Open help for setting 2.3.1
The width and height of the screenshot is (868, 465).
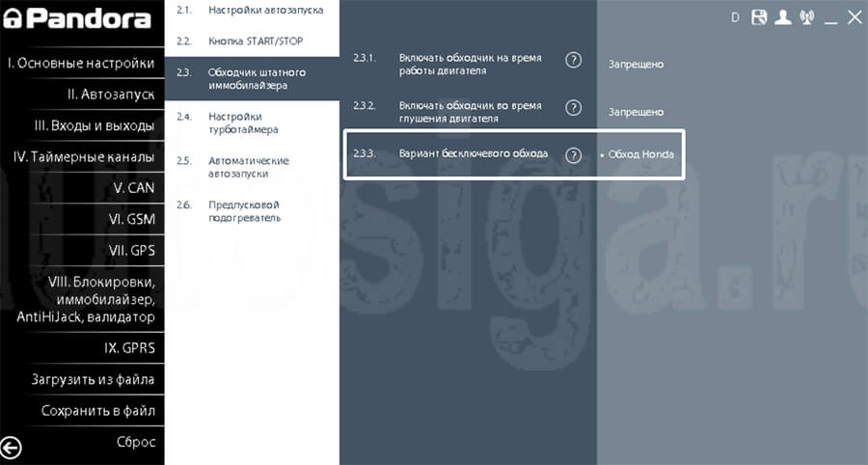point(573,60)
